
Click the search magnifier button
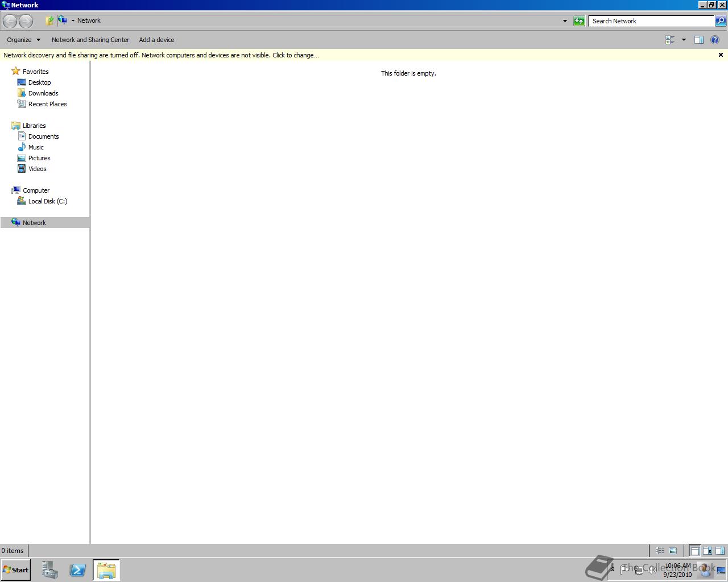click(720, 21)
